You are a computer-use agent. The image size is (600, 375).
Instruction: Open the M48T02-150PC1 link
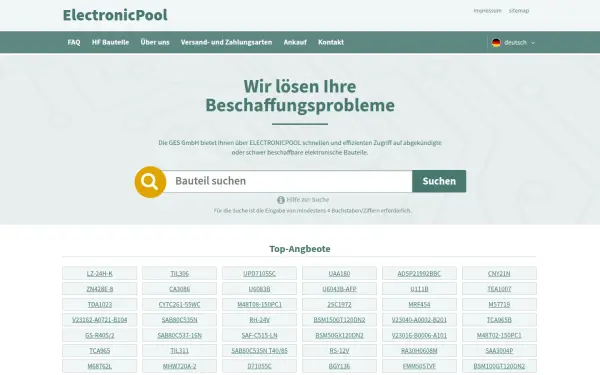click(x=499, y=336)
